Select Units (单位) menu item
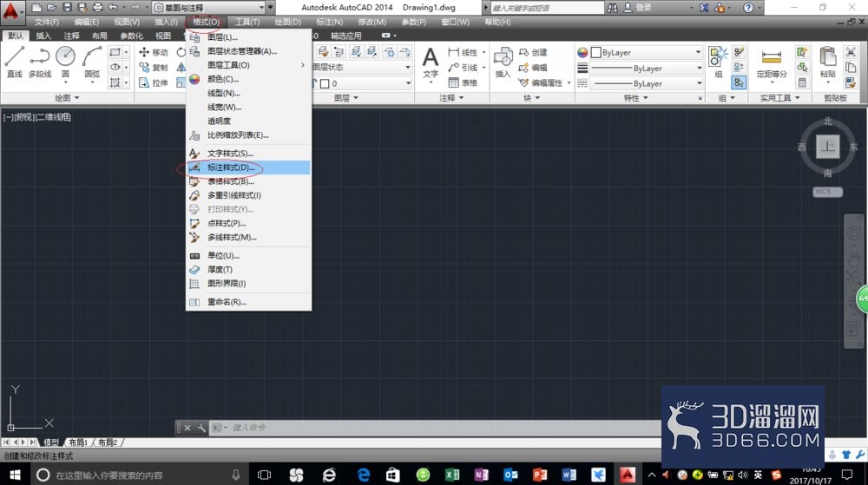Screen dimensions: 868x485 248,255
